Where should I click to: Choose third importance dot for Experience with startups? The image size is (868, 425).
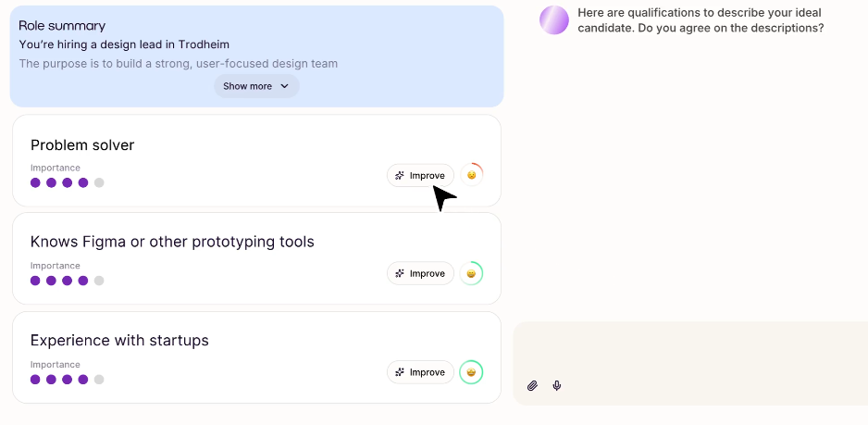(68, 380)
